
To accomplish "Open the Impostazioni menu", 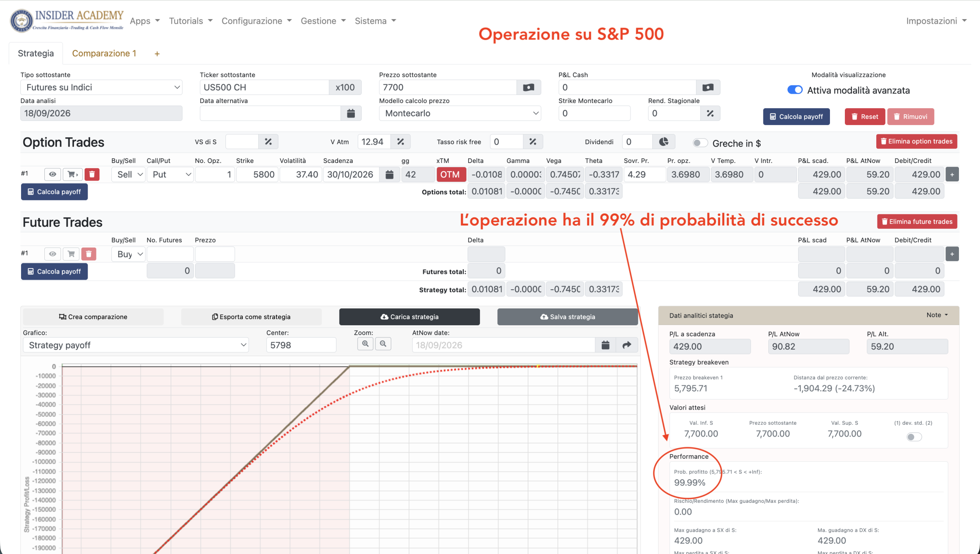I will 936,21.
